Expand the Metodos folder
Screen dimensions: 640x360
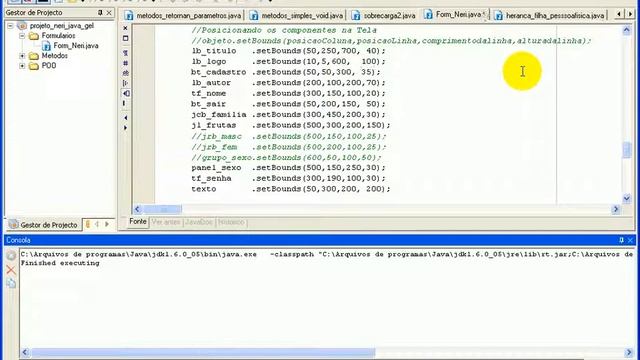(22, 56)
